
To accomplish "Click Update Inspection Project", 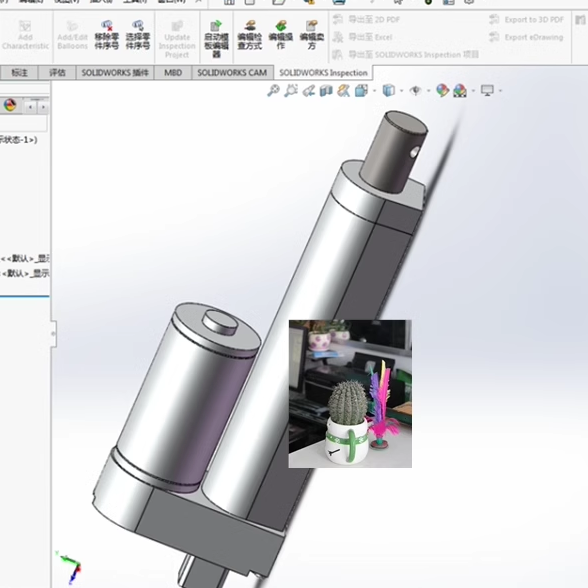I will tap(177, 39).
